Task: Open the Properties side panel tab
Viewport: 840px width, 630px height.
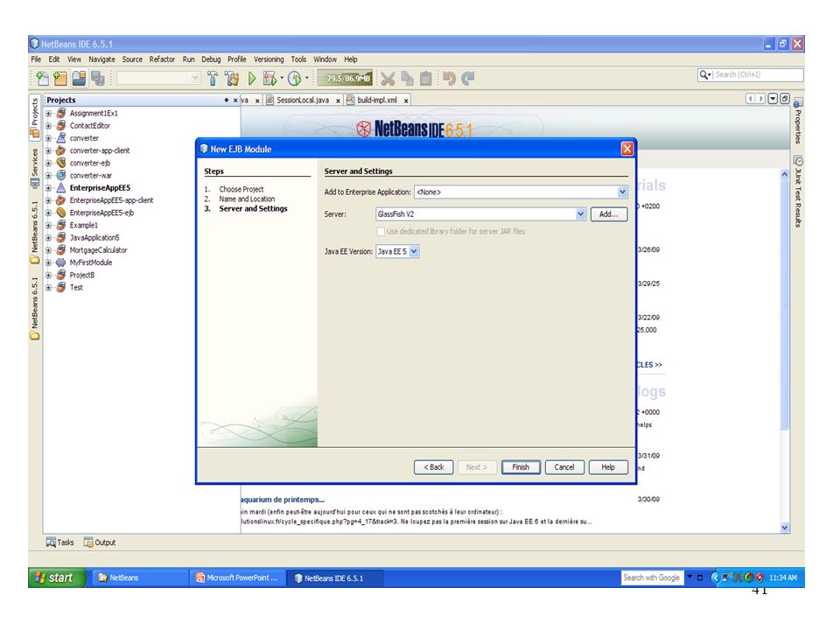Action: pyautogui.click(x=798, y=122)
